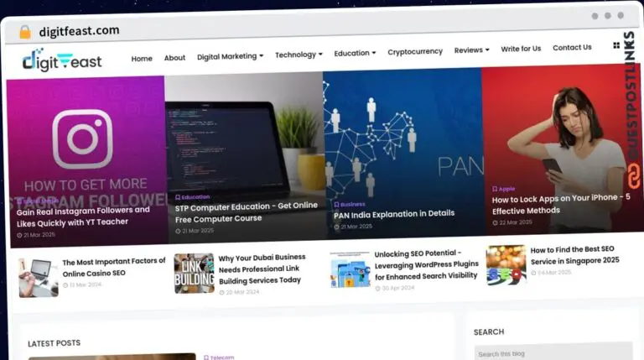
Task: Click the Link Building thumbnail image
Action: tap(194, 274)
